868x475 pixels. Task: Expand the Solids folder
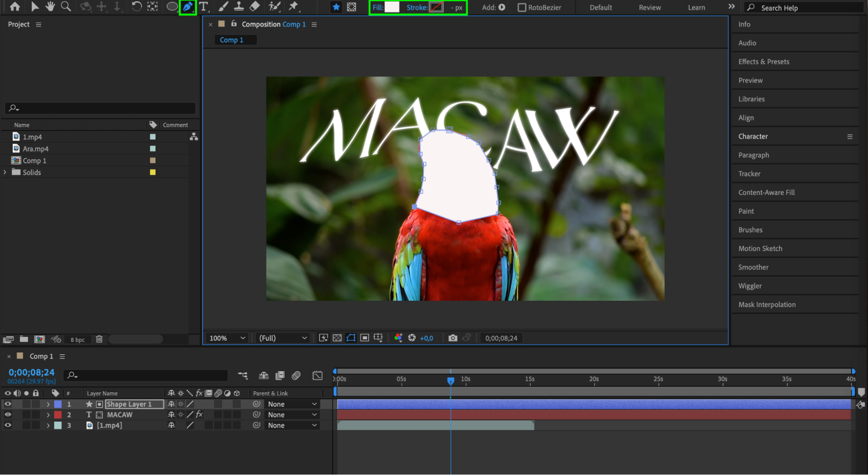pyautogui.click(x=5, y=172)
